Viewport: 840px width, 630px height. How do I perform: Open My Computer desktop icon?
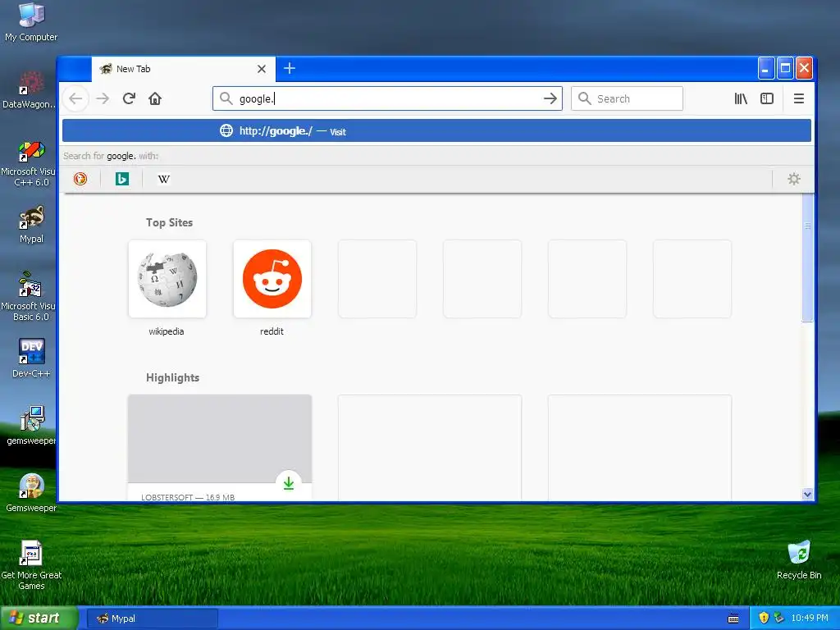pyautogui.click(x=31, y=23)
